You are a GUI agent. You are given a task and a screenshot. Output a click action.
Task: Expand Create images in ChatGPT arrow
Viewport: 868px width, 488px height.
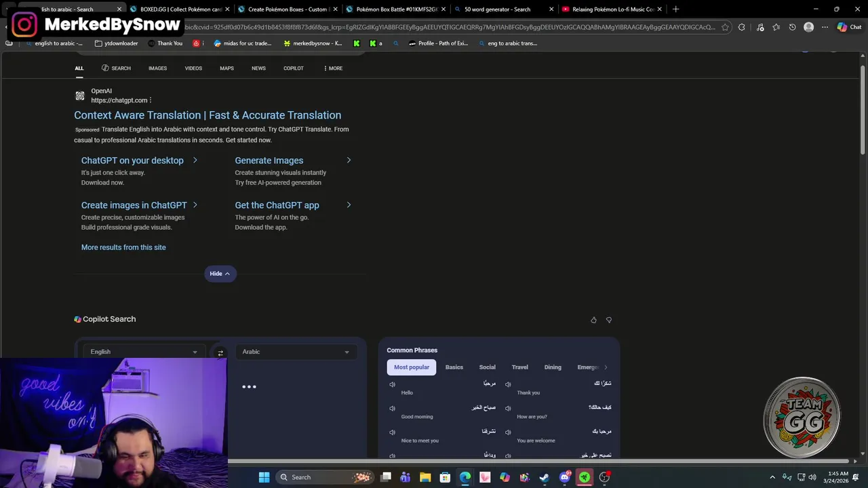coord(195,205)
